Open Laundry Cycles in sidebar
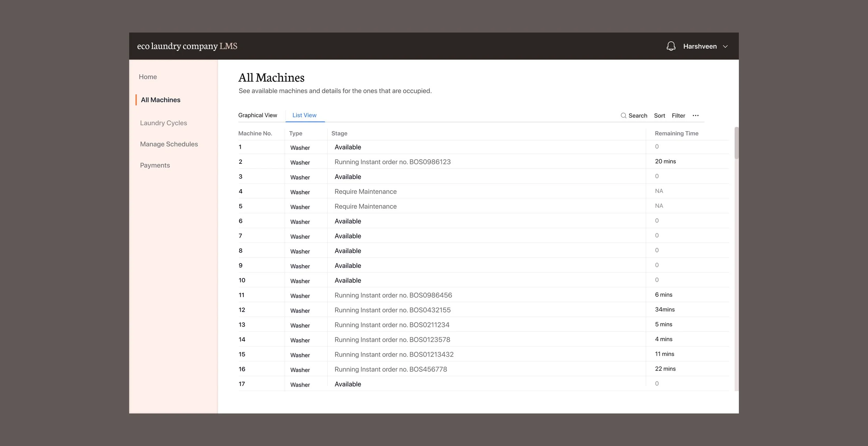 [x=163, y=123]
